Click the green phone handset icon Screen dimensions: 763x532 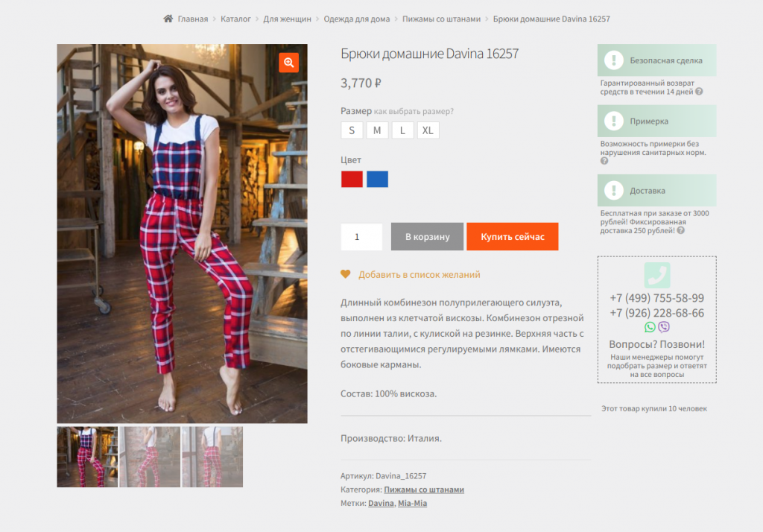(657, 275)
